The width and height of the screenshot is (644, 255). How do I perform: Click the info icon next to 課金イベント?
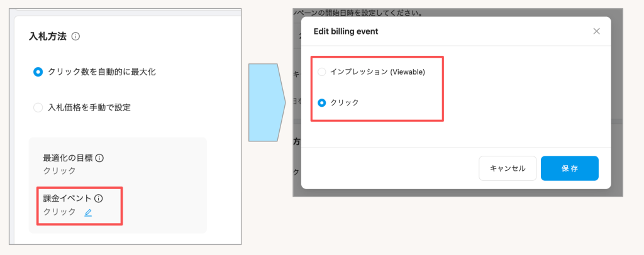pyautogui.click(x=99, y=198)
